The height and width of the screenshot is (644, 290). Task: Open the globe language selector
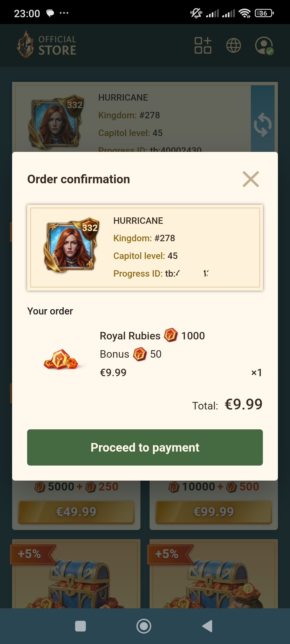tap(234, 45)
